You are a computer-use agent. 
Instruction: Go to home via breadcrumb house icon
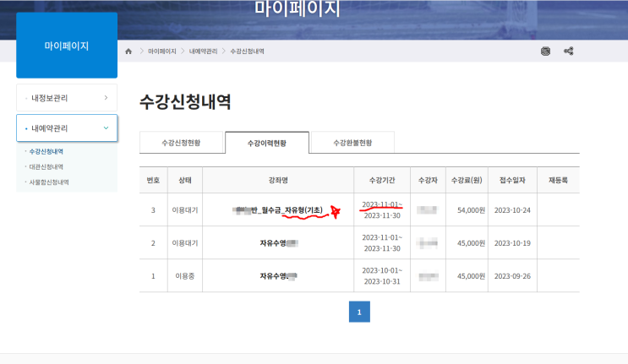tap(128, 52)
